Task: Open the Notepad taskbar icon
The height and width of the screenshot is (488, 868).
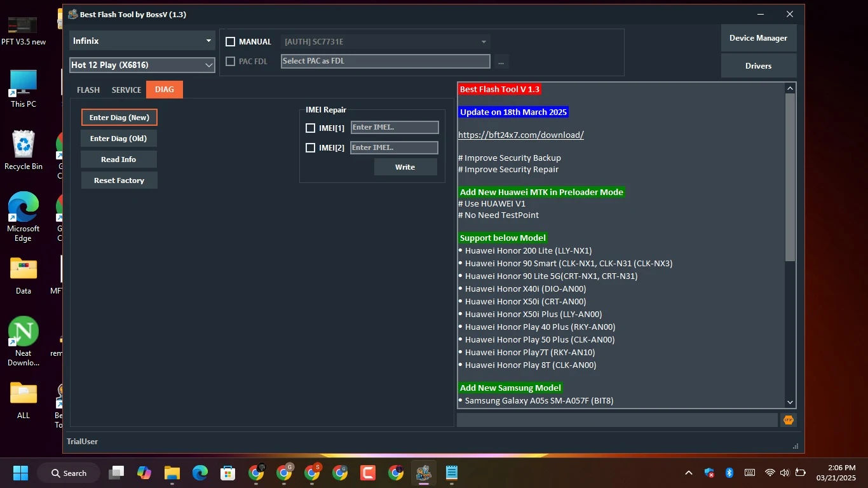Action: click(452, 473)
